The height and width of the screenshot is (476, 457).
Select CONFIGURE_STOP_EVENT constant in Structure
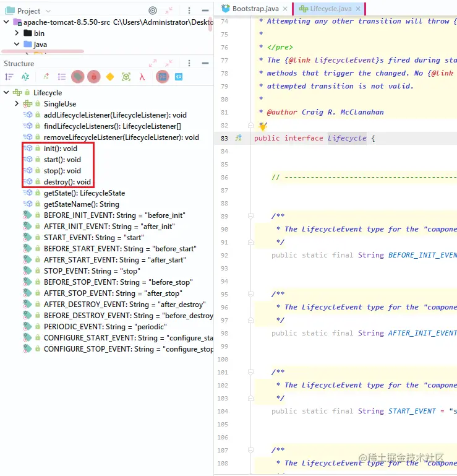pyautogui.click(x=129, y=349)
